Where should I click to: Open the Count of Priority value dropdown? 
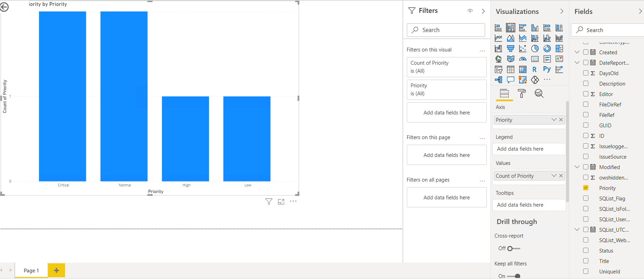click(x=554, y=176)
